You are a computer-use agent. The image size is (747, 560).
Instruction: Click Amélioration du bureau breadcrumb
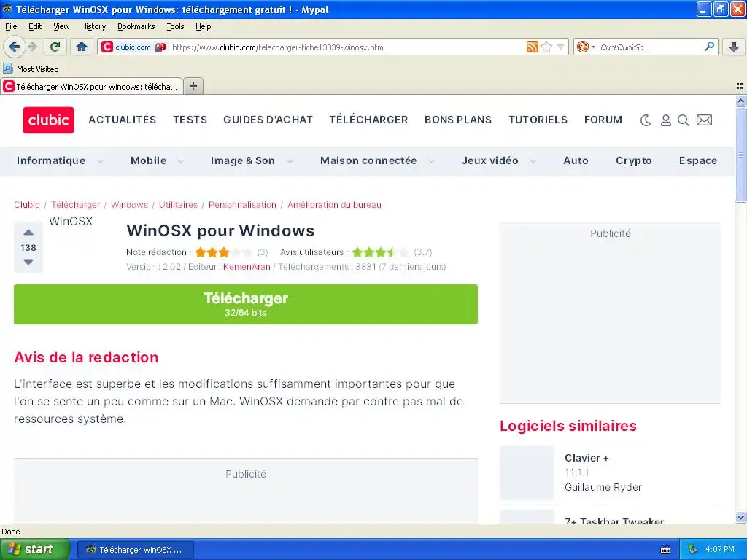[x=334, y=205]
